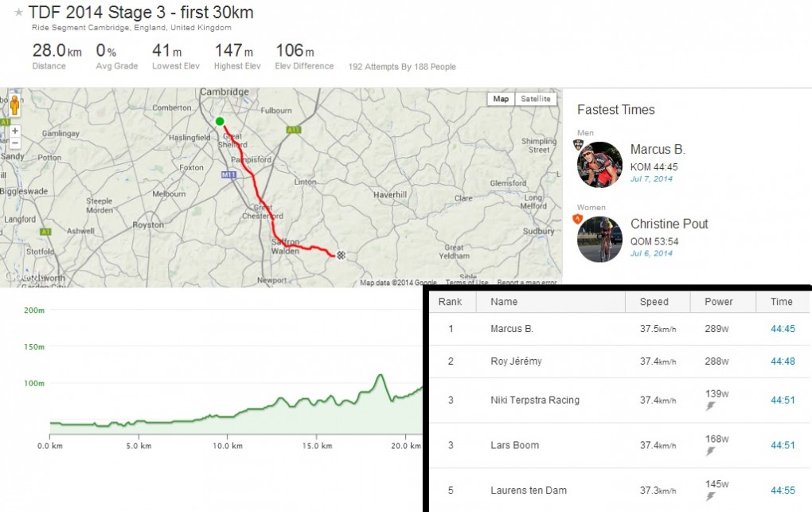Sort leaderboard by Speed column
Screen dimensions: 812x512
point(654,302)
